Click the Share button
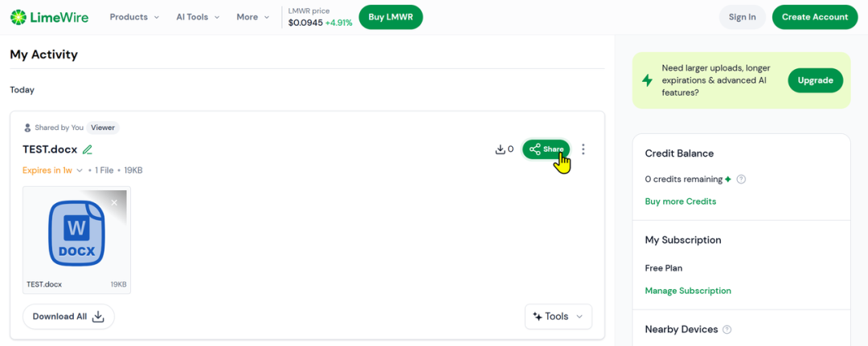Screen dimensions: 868x346 click(546, 149)
